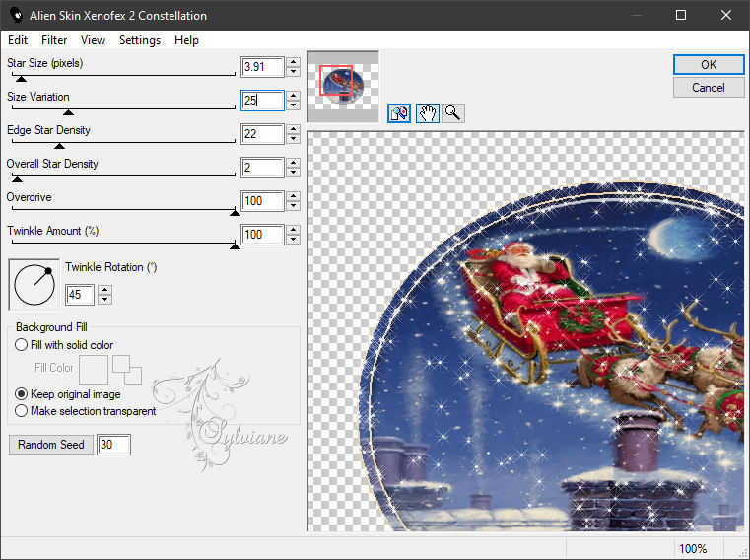The height and width of the screenshot is (560, 750).
Task: Click the Overall Star Density slider handle
Action: [17, 179]
